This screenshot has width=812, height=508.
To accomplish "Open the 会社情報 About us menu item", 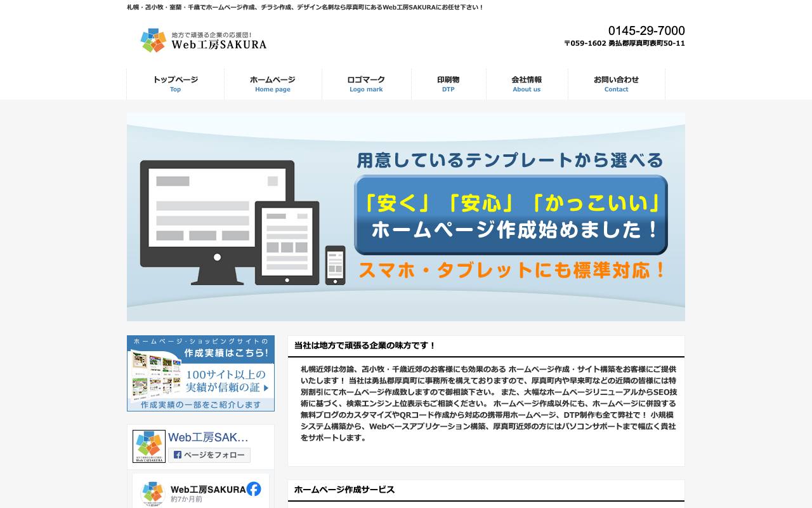I will coord(527,84).
